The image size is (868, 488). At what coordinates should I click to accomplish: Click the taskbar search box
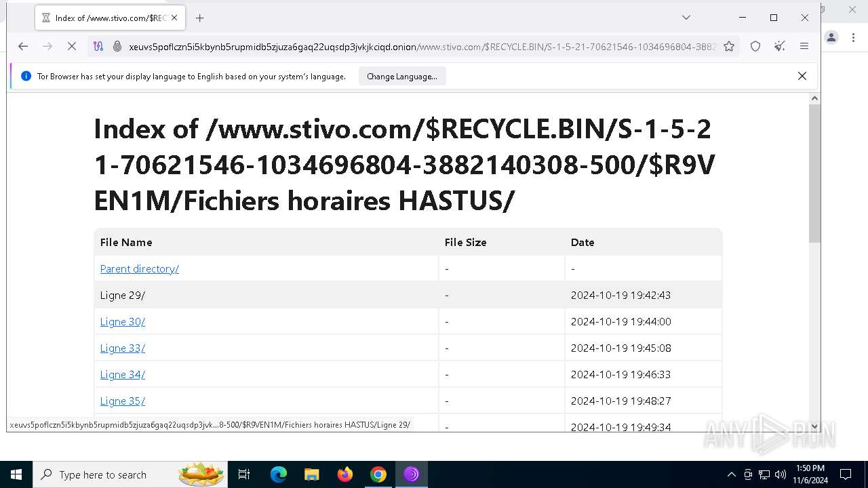pyautogui.click(x=132, y=474)
